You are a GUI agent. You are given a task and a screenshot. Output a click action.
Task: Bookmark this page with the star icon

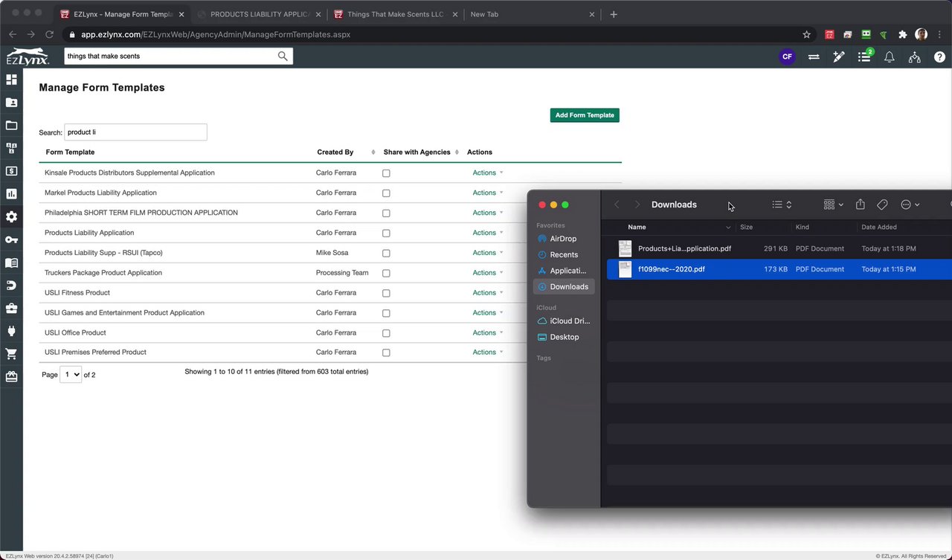(x=807, y=34)
